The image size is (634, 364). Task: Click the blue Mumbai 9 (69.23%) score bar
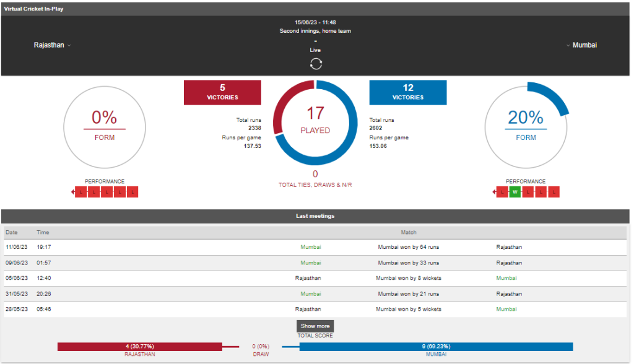pos(436,347)
